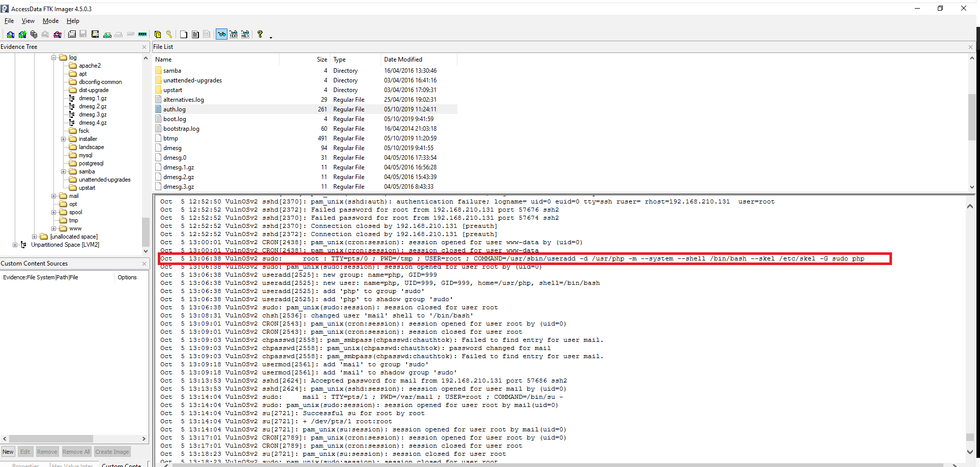Click the Capture Memory chip icon
Viewport: 980px width, 467px height.
(142, 35)
